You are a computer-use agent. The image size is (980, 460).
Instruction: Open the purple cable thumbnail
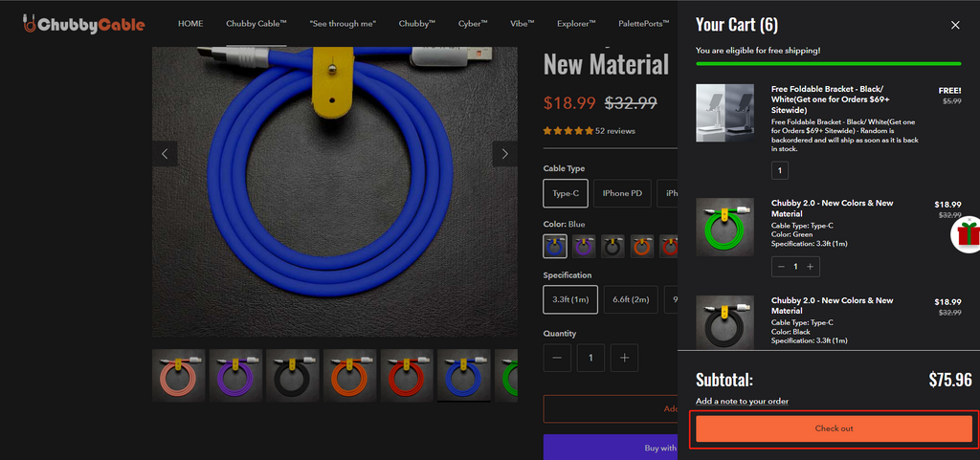pyautogui.click(x=235, y=375)
